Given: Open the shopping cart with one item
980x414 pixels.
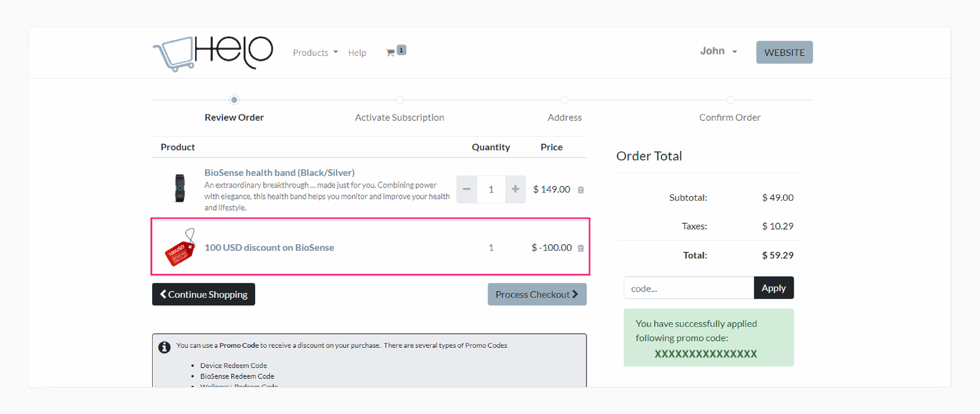Looking at the screenshot, I should 391,51.
